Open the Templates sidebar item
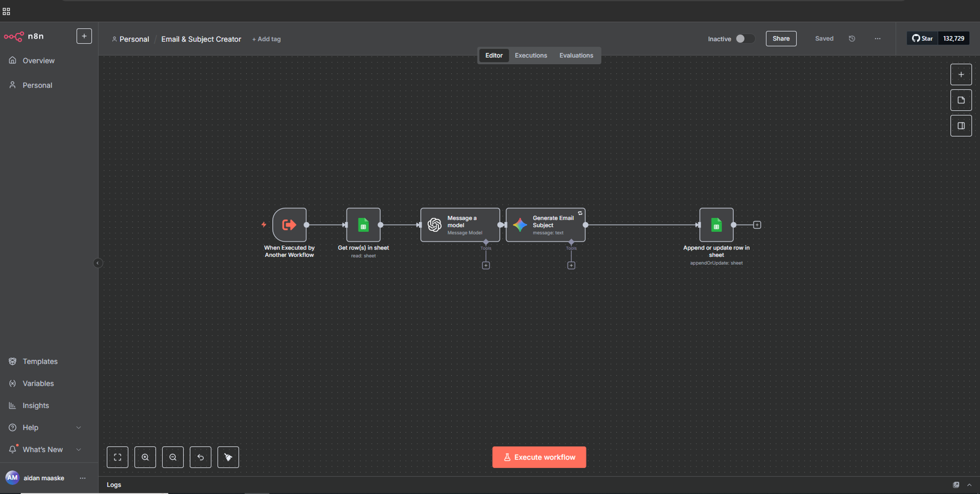 tap(40, 361)
